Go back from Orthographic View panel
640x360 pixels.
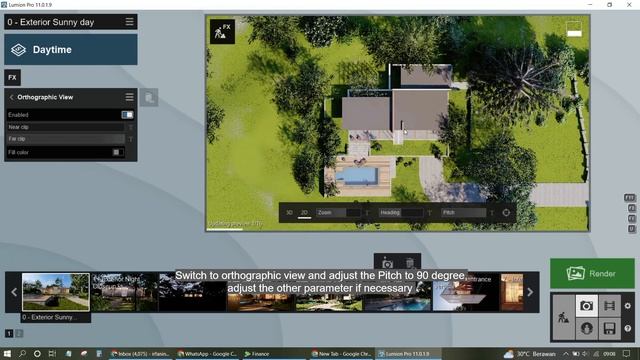coord(11,97)
